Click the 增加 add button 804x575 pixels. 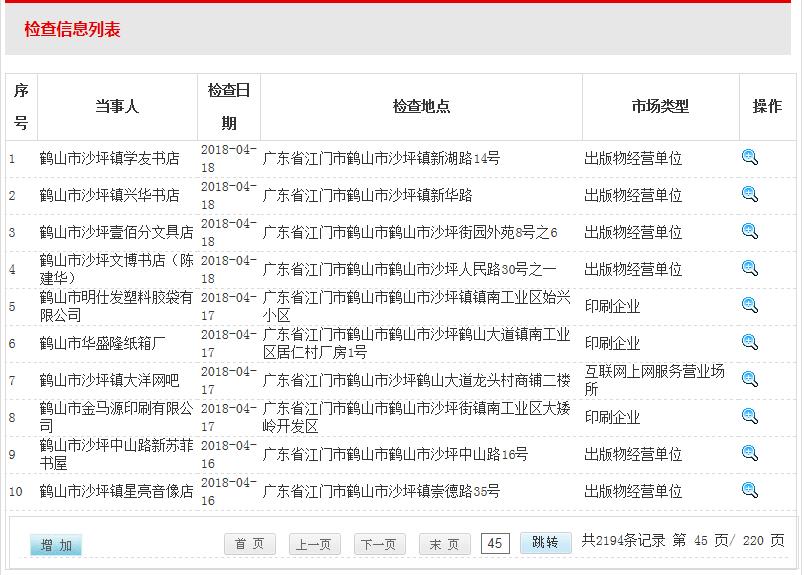tap(56, 545)
